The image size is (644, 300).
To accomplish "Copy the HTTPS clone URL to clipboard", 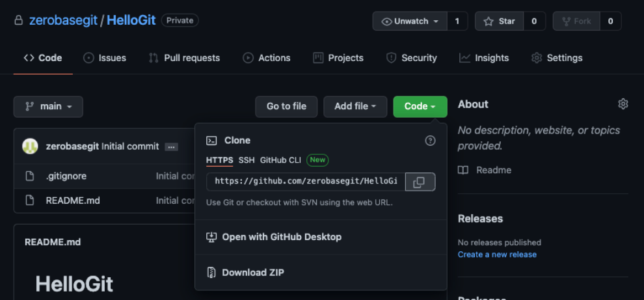I will coord(420,182).
